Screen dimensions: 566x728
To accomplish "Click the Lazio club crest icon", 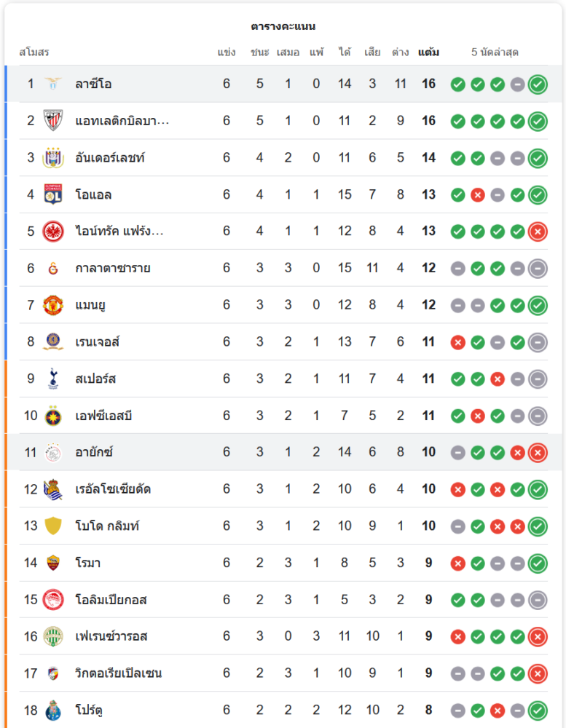I will pyautogui.click(x=53, y=84).
